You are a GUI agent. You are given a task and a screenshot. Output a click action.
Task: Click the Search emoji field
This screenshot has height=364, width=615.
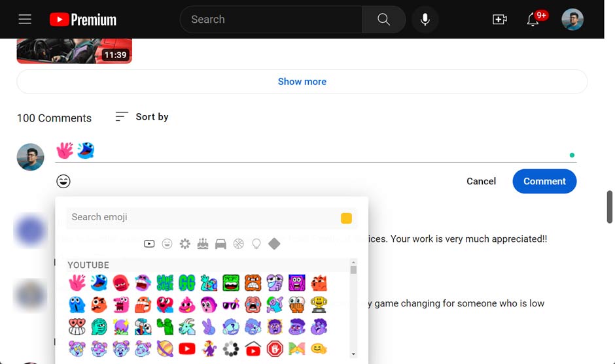pos(203,218)
